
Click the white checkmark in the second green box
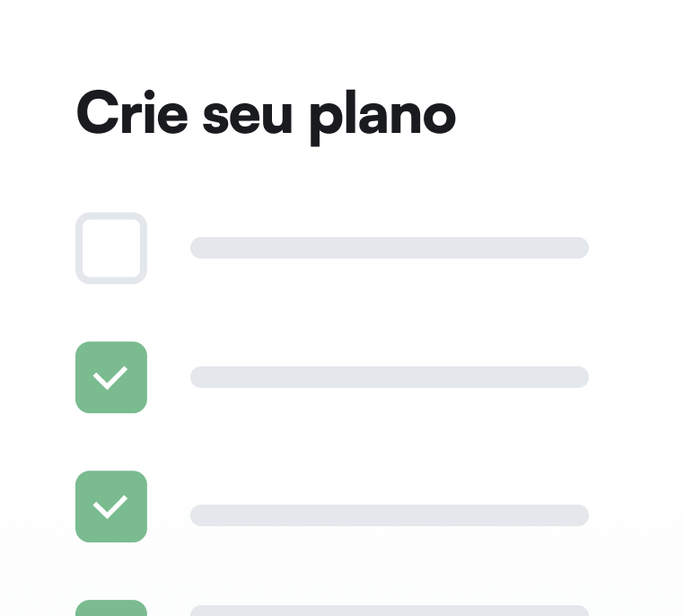click(110, 507)
